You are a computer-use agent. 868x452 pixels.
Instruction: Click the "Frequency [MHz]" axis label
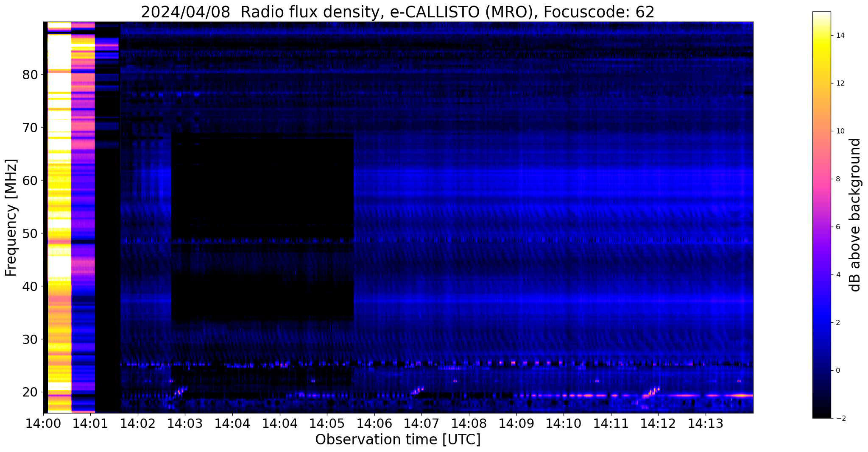click(11, 217)
